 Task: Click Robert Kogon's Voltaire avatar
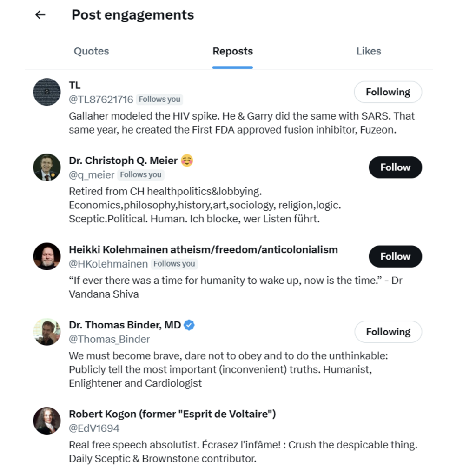pos(47,421)
